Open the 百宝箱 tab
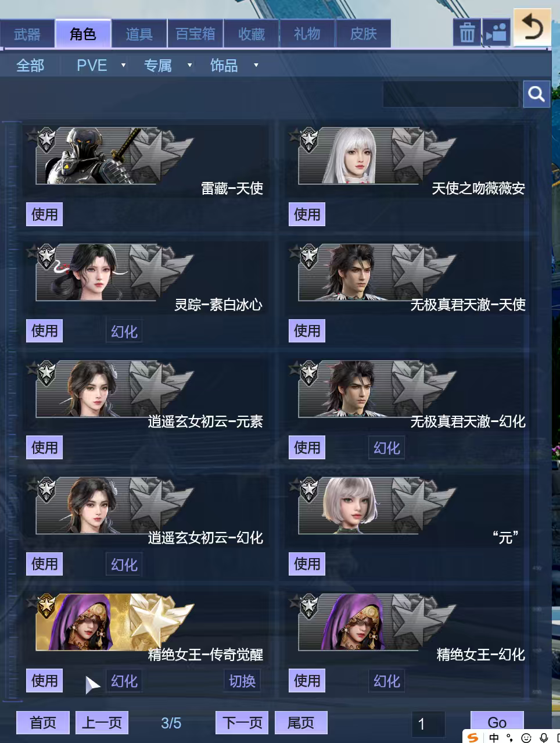This screenshot has height=743, width=560. pos(195,34)
